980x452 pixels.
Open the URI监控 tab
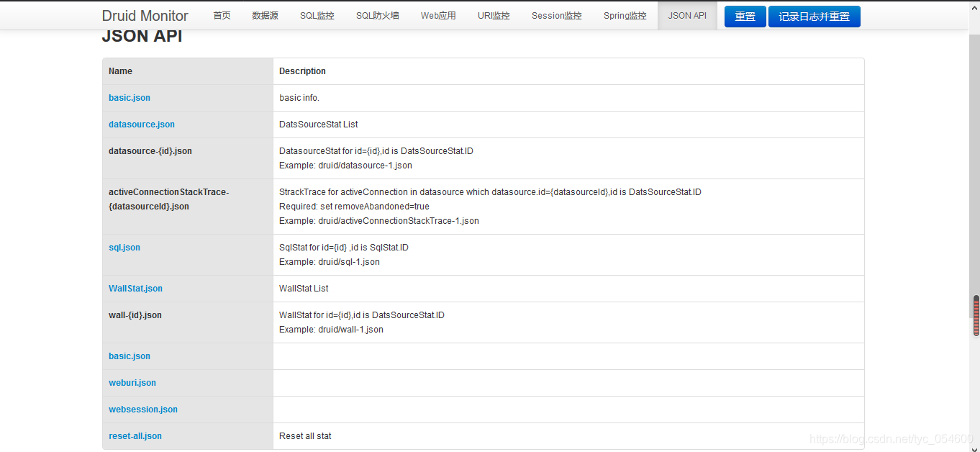[x=494, y=16]
